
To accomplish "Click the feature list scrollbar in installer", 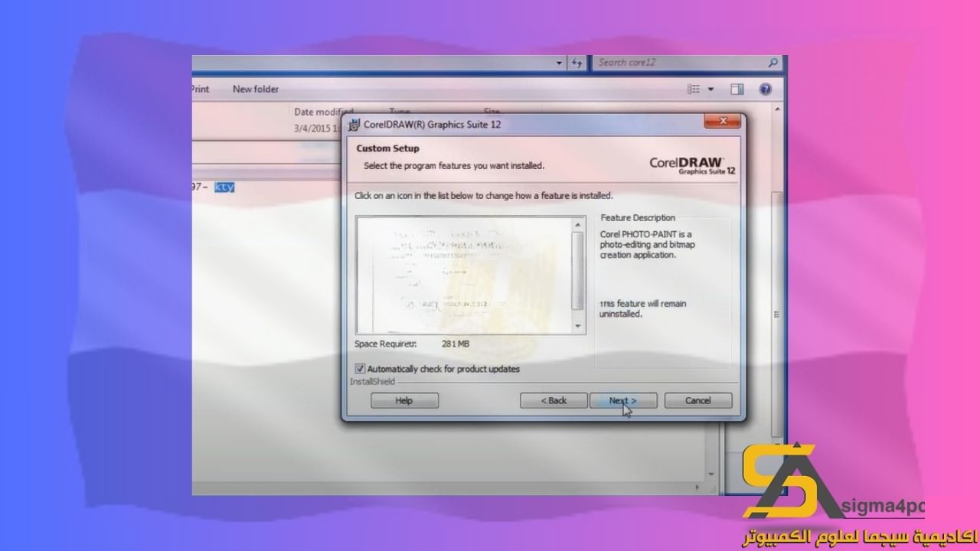I will (578, 275).
